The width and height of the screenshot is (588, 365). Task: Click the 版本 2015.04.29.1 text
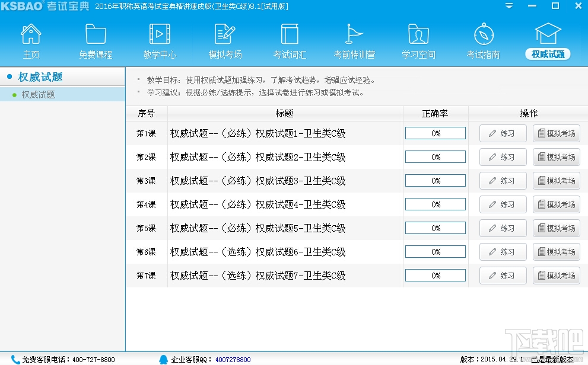click(492, 360)
